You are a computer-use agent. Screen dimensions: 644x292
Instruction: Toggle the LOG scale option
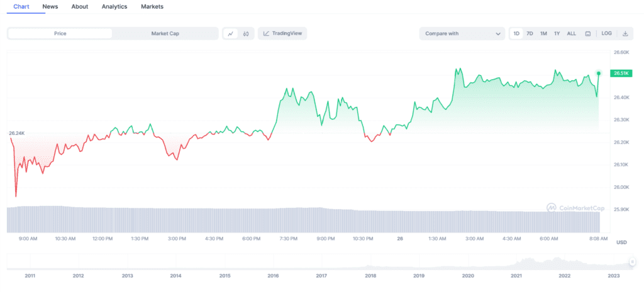pos(607,34)
